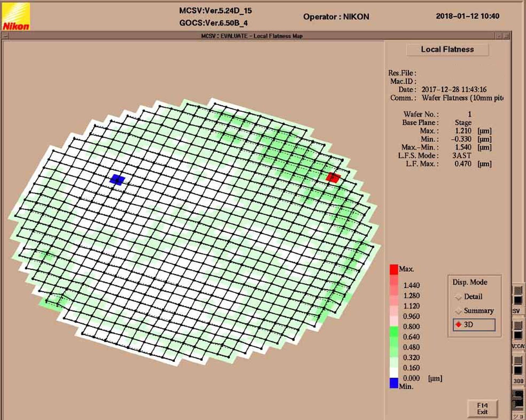Screen dimensions: 526x420
Task: Click the 0.640 legend value
Action: click(411, 337)
